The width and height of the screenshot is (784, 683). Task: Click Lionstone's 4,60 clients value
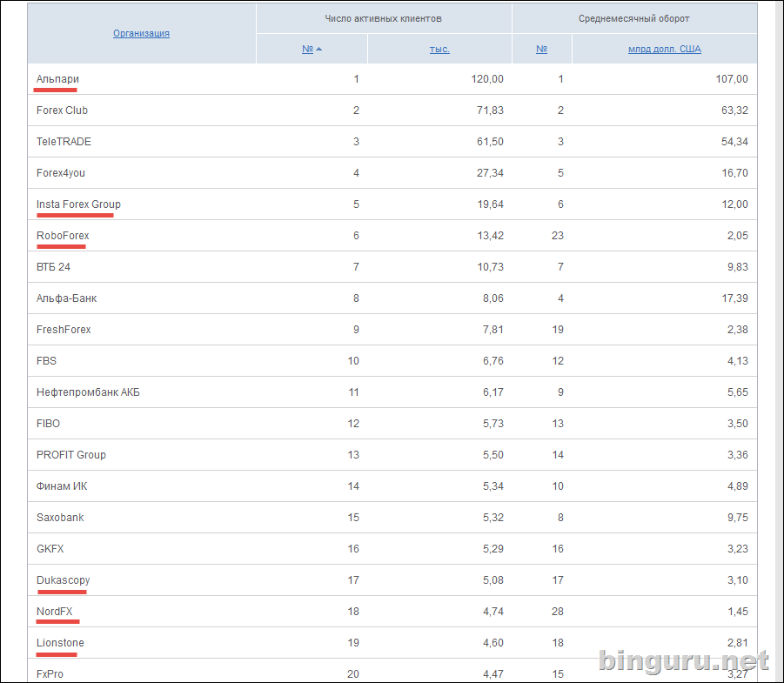pos(493,643)
